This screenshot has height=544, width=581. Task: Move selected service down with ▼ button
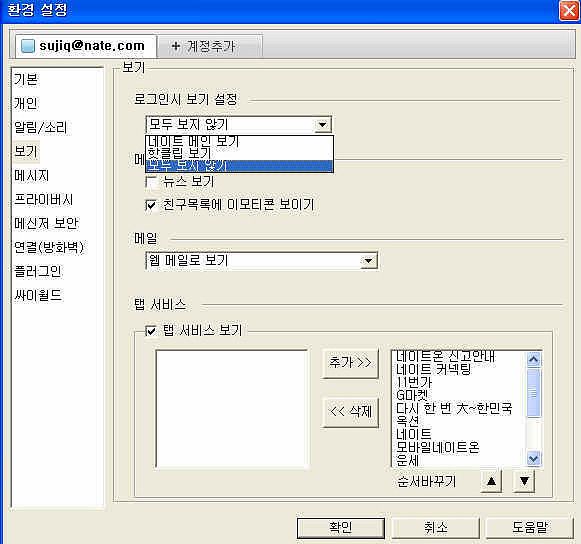pyautogui.click(x=524, y=481)
